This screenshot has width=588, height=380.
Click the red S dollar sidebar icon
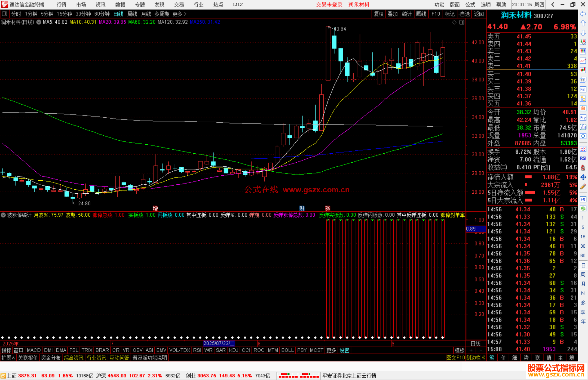[x=583, y=168]
